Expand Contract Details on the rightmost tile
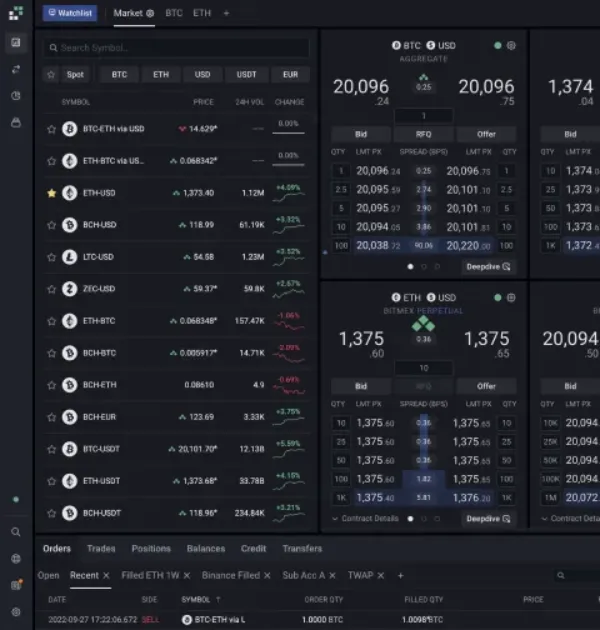The width and height of the screenshot is (600, 630). click(x=570, y=519)
